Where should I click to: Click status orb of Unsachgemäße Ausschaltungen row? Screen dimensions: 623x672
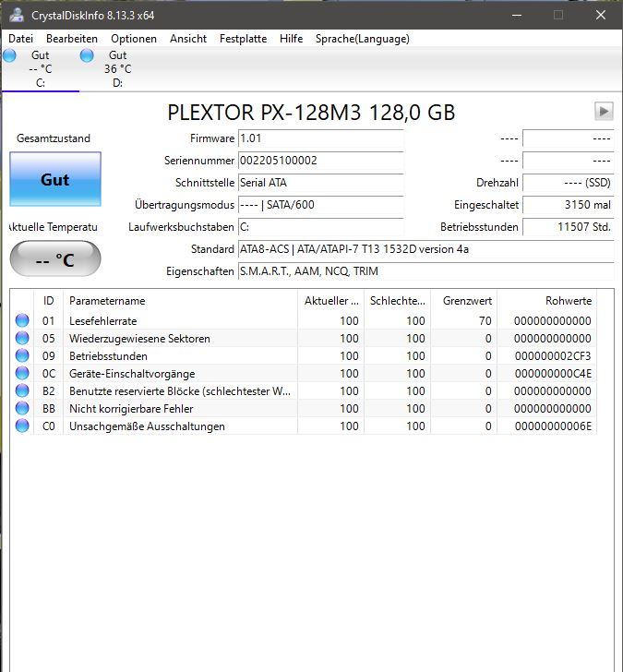click(22, 426)
